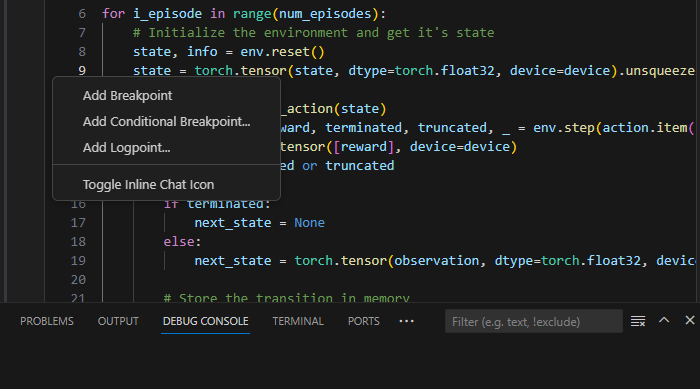Clear the debug console output
The width and height of the screenshot is (700, 389).
tap(638, 321)
